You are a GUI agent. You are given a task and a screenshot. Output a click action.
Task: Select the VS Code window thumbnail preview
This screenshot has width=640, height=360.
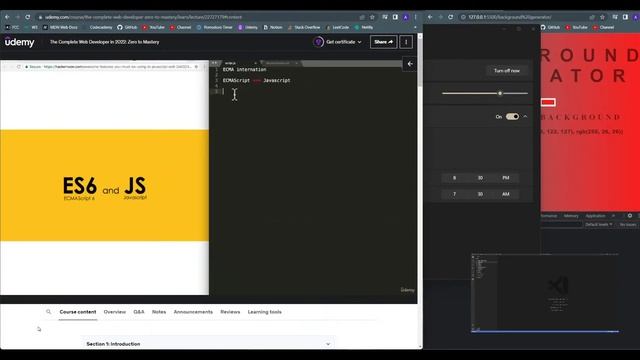pyautogui.click(x=545, y=293)
